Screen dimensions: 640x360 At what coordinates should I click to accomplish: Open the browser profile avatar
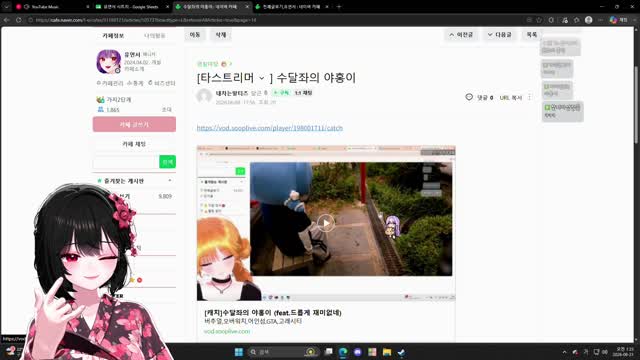tap(588, 20)
